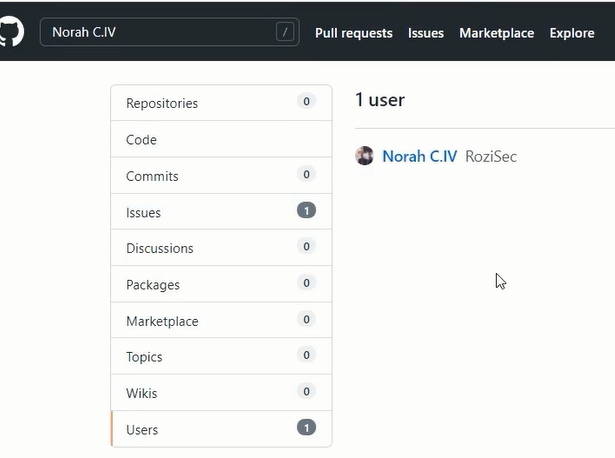This screenshot has width=615, height=458.
Task: Click the '1 user' results heading
Action: click(x=380, y=100)
